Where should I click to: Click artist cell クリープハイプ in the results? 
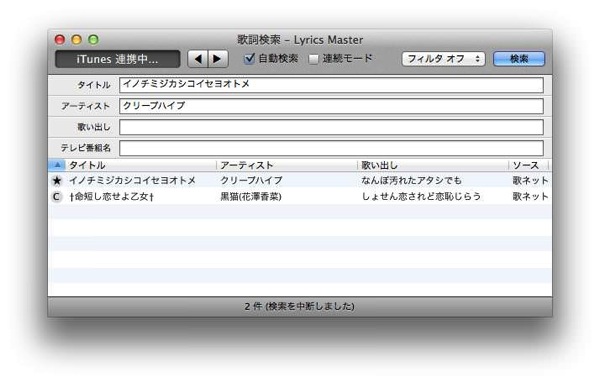tap(251, 180)
